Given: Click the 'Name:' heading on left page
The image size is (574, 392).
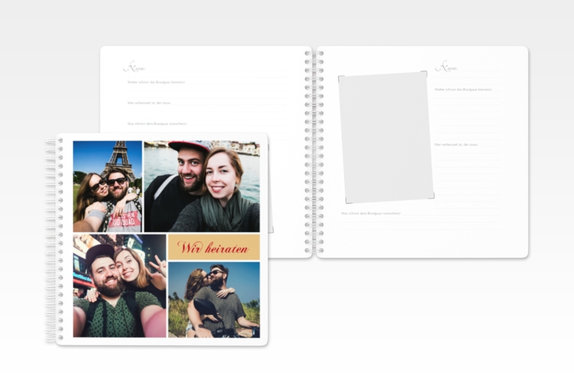Looking at the screenshot, I should [135, 67].
